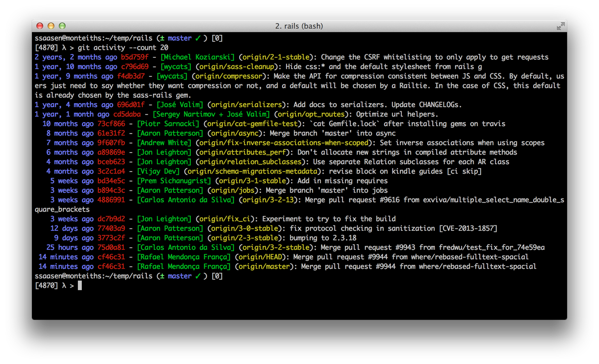The width and height of the screenshot is (599, 364).
Task: Click commit hash c796d69
Action: [134, 67]
